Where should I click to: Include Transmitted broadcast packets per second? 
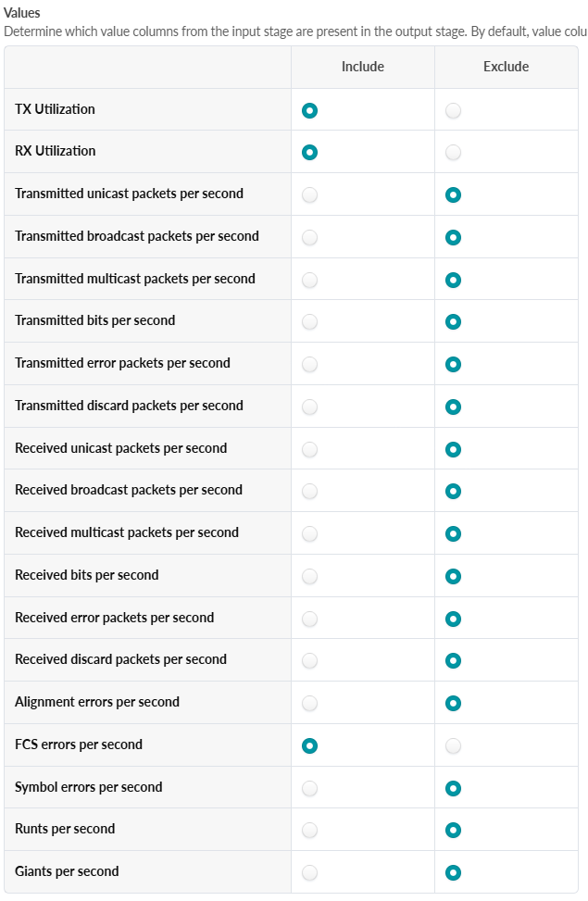pyautogui.click(x=309, y=238)
